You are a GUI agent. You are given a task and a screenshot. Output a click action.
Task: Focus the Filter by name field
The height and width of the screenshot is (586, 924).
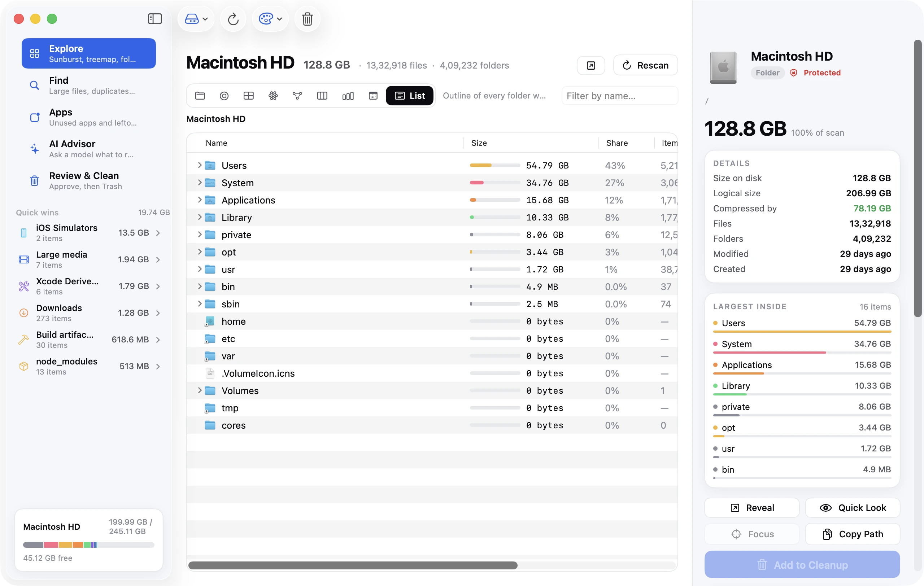(620, 96)
